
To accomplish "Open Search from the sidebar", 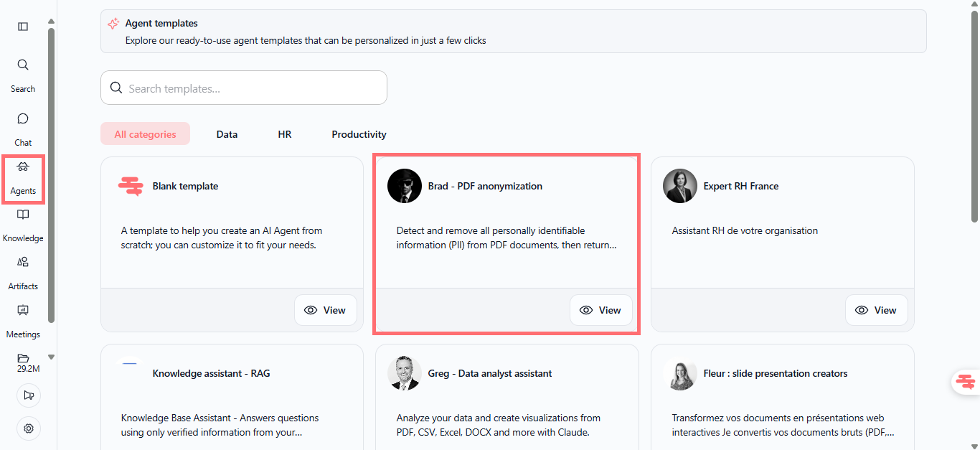I will (x=23, y=75).
